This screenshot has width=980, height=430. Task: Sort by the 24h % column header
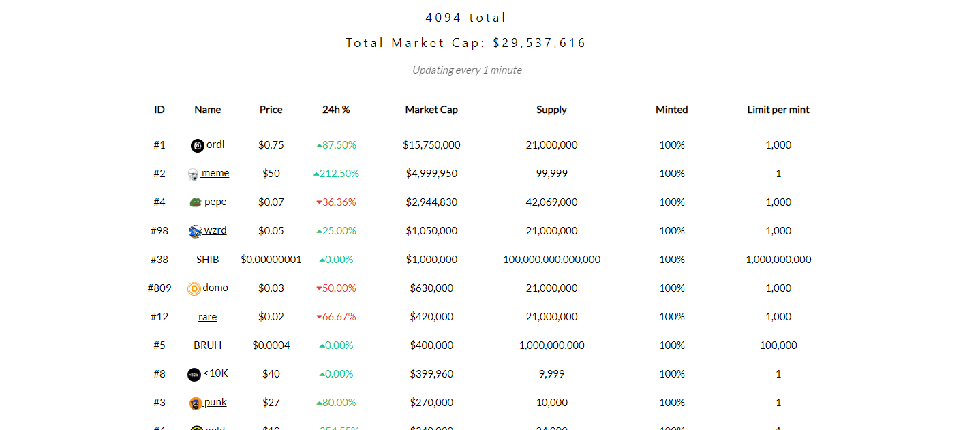coord(336,110)
